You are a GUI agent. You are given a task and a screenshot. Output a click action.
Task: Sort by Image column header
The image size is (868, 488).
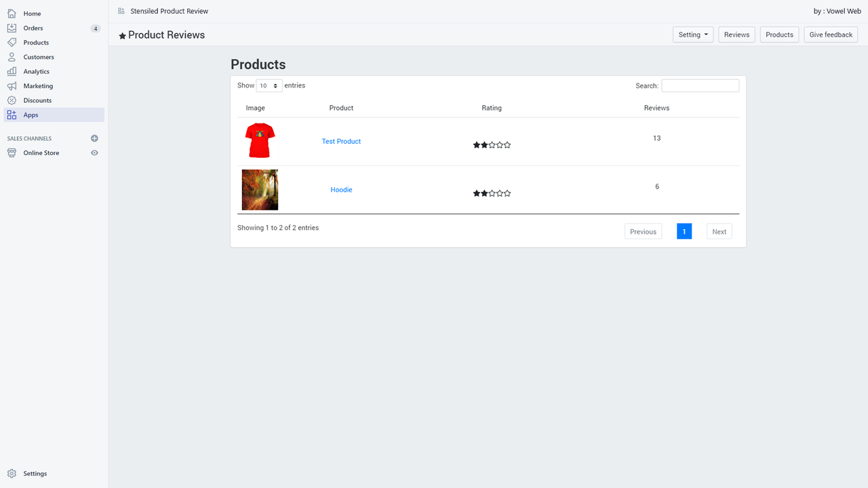256,108
